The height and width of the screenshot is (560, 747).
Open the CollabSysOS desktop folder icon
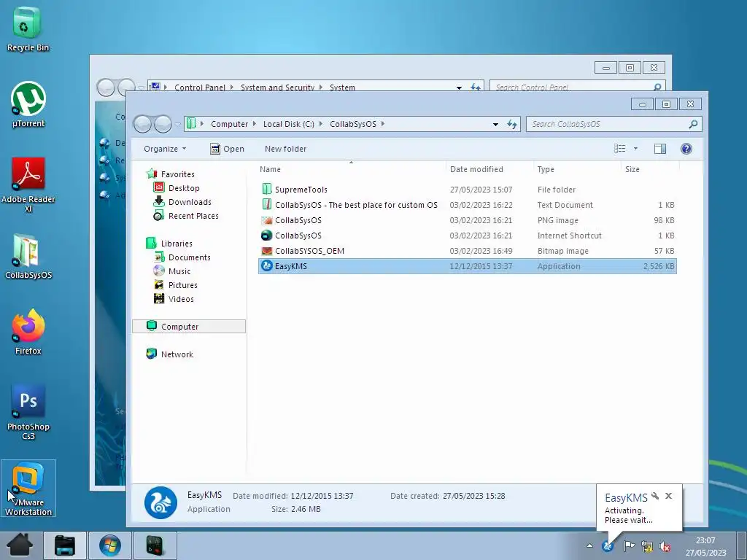pos(28,256)
